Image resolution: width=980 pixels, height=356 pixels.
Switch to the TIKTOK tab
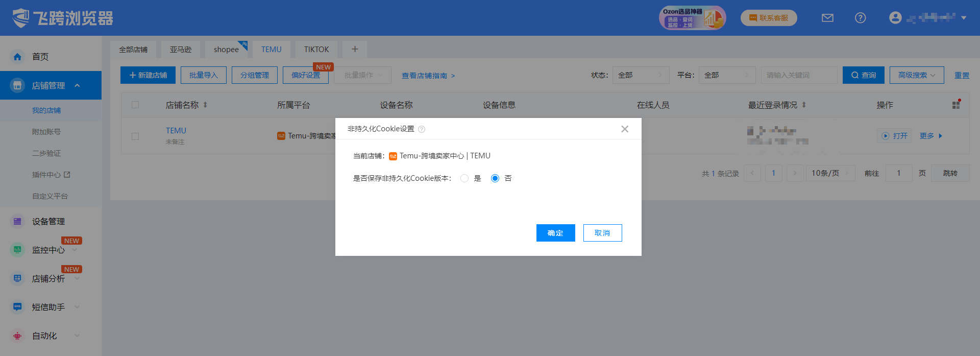316,50
